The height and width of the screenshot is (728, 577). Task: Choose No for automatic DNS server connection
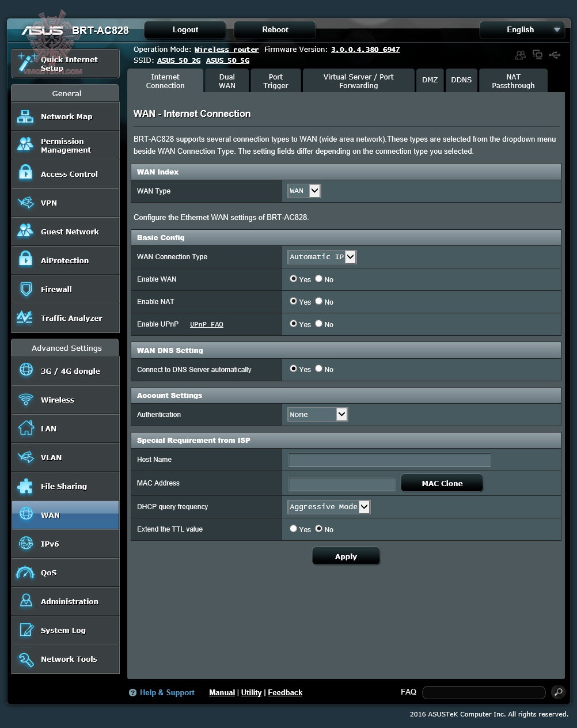[318, 369]
